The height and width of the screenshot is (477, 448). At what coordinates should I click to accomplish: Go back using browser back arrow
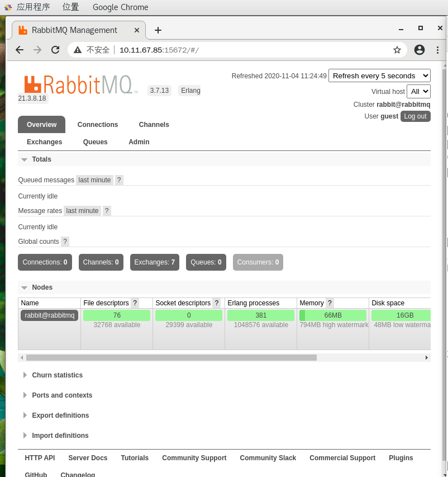20,50
